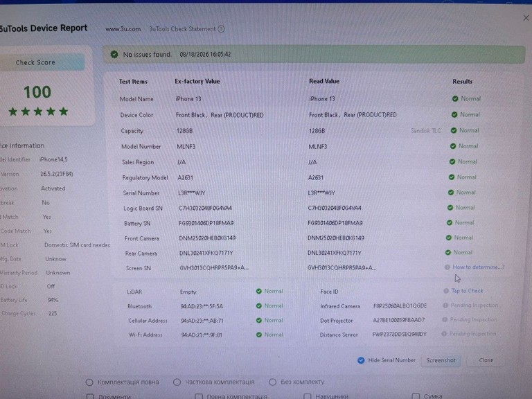Click the Normal check icon for LiDAR
The width and height of the screenshot is (532, 399).
pyautogui.click(x=259, y=291)
